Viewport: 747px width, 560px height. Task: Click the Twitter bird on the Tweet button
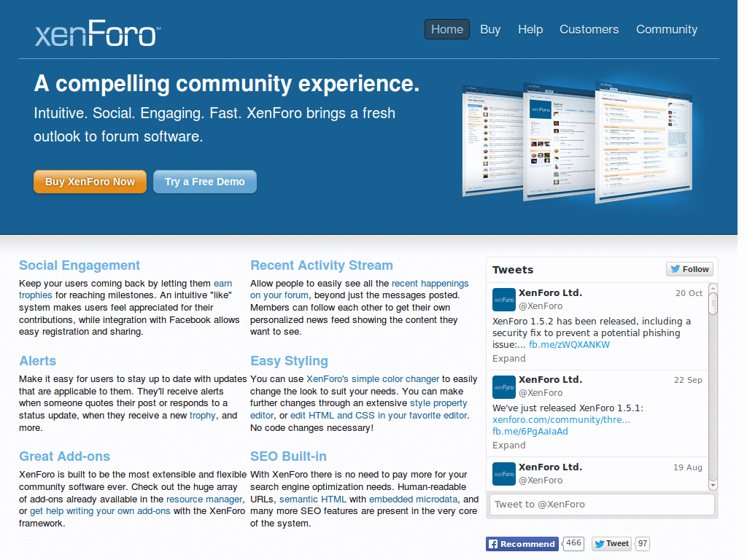(598, 543)
